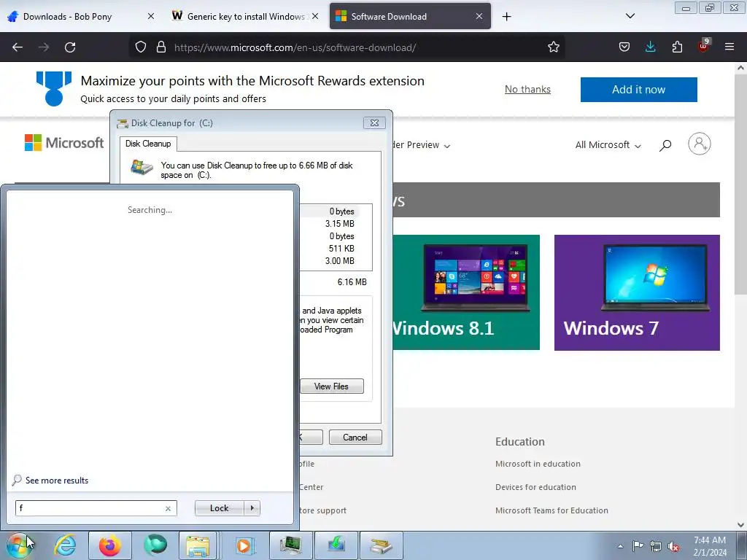Select the Disk Cleanup tab in the dialog
This screenshot has height=560, width=747.
[148, 144]
